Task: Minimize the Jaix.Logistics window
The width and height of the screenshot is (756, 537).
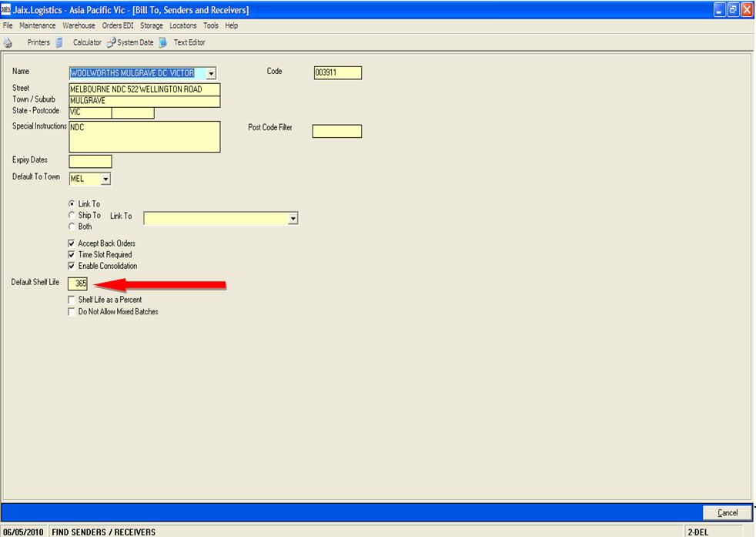Action: point(720,10)
